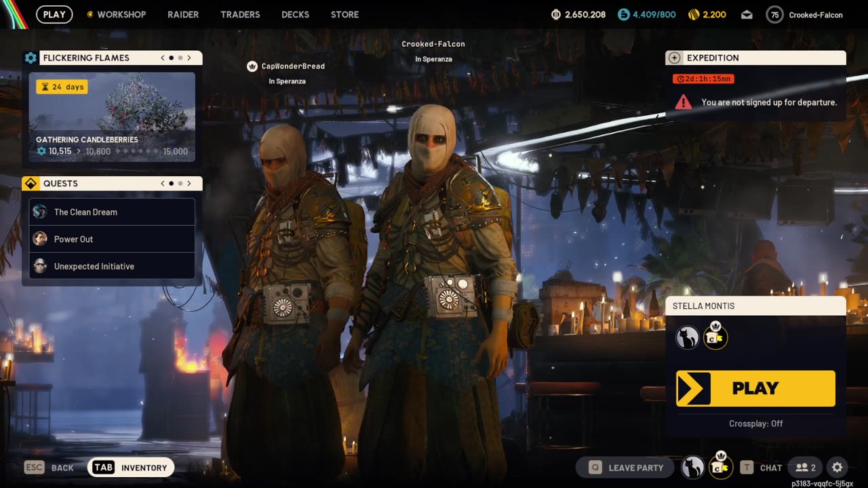
Task: Open the Gathering Candleberries event card
Action: pyautogui.click(x=112, y=117)
